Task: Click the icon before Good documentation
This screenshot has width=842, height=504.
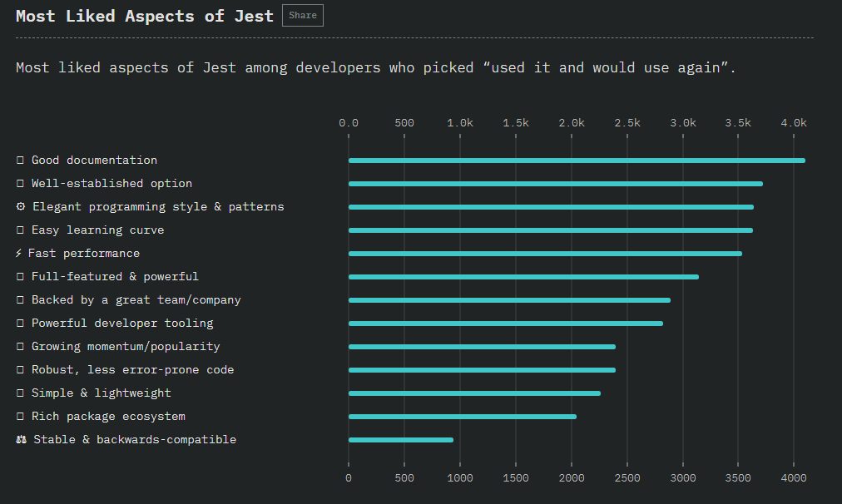Action: click(x=20, y=161)
